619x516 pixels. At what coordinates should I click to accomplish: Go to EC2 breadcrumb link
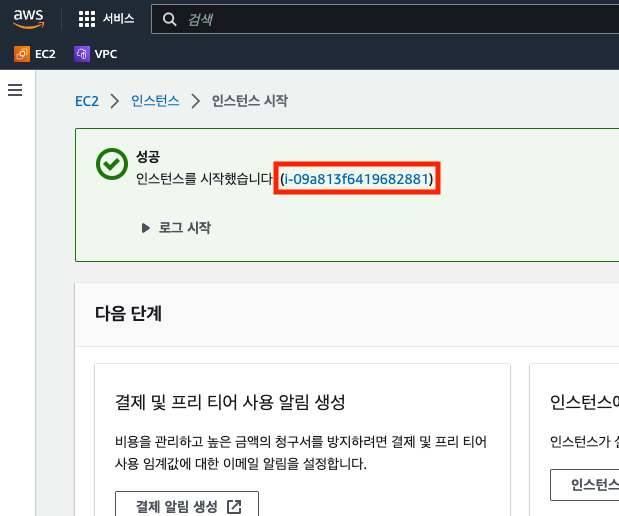tap(87, 101)
